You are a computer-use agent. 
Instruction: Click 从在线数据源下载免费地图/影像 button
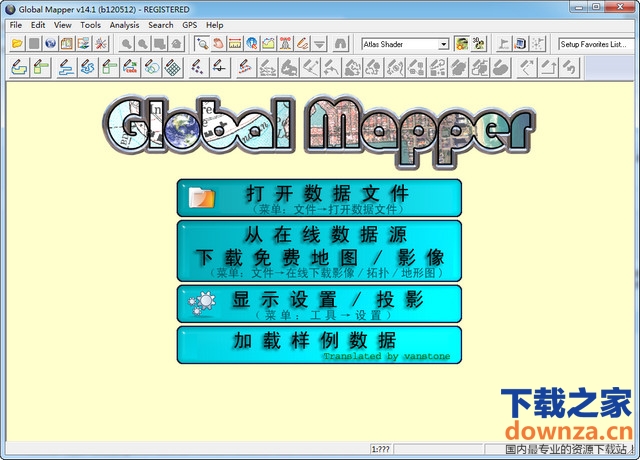319,251
